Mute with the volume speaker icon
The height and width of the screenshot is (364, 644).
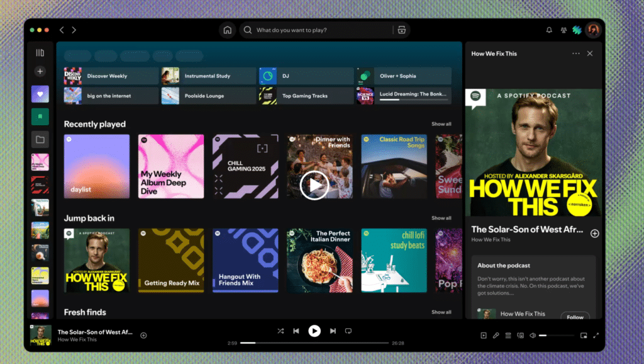(533, 336)
